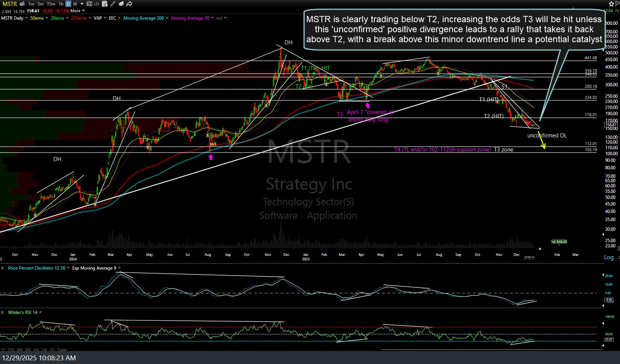Set chart range to YTD

pyautogui.click(x=11, y=350)
